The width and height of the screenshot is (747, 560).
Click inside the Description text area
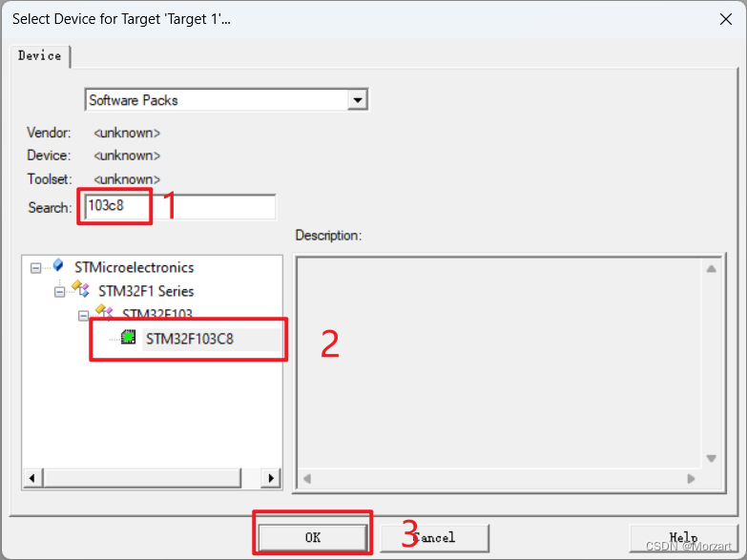500,363
